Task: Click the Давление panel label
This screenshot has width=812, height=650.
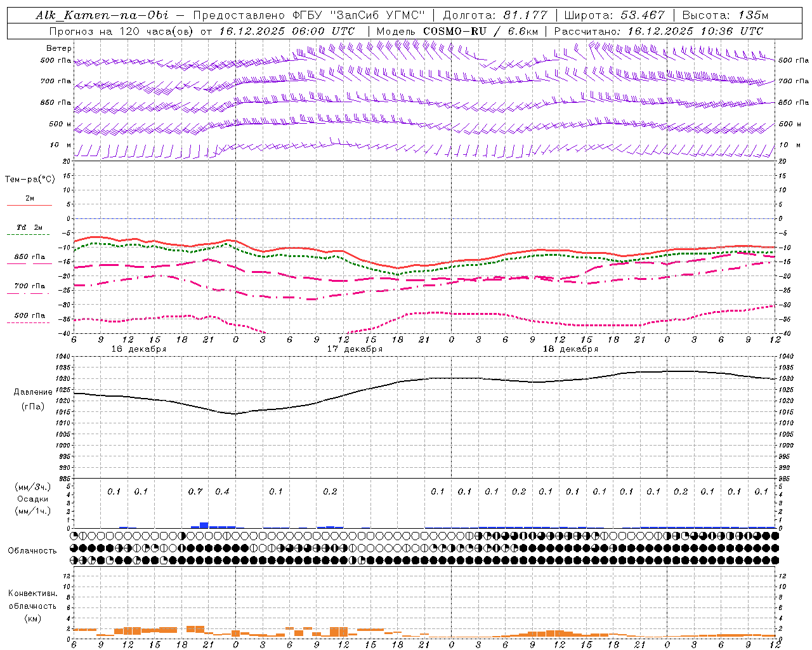Action: [33, 392]
